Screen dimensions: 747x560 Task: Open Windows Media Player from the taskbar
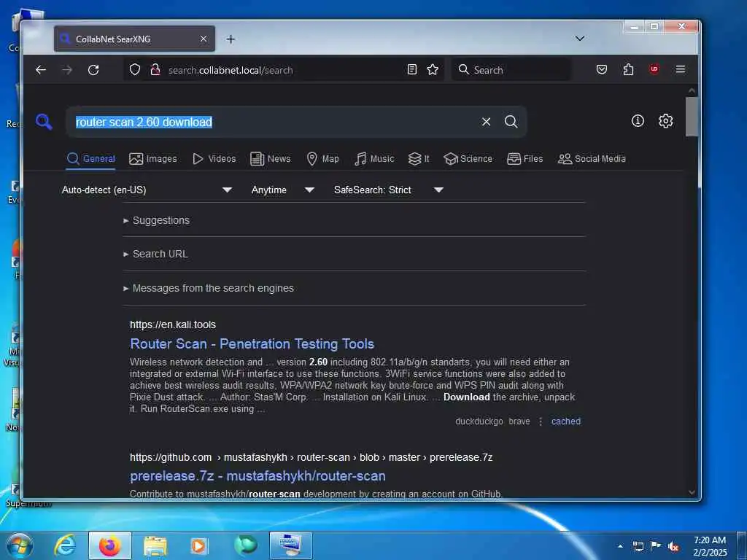199,545
